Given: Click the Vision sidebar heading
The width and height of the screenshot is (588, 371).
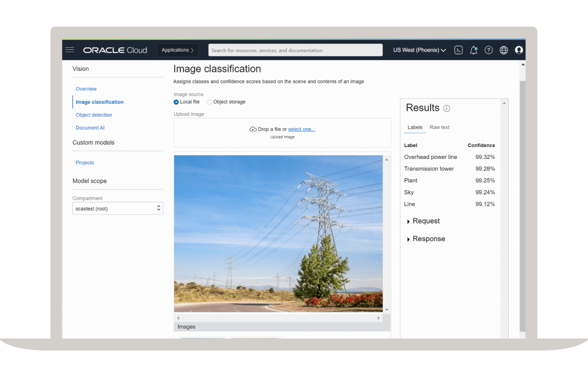Looking at the screenshot, I should tap(80, 69).
